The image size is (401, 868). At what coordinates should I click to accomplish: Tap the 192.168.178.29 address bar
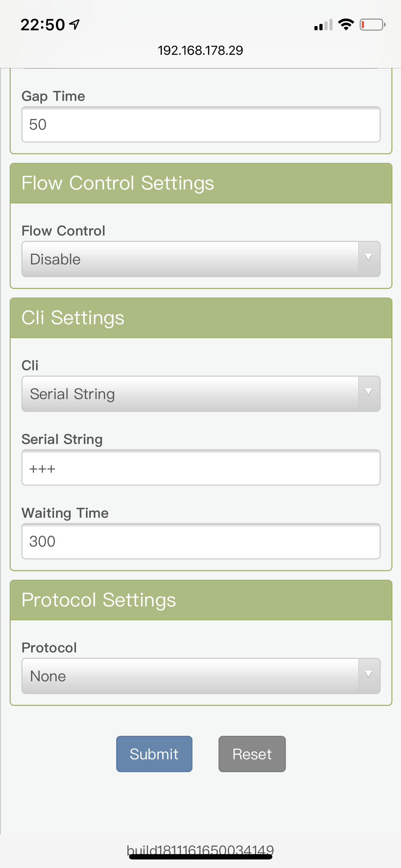tap(200, 50)
